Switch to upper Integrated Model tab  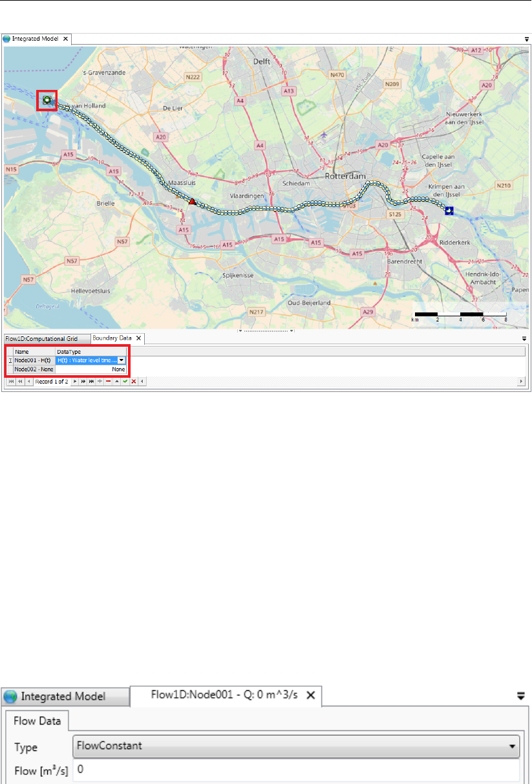[x=35, y=39]
